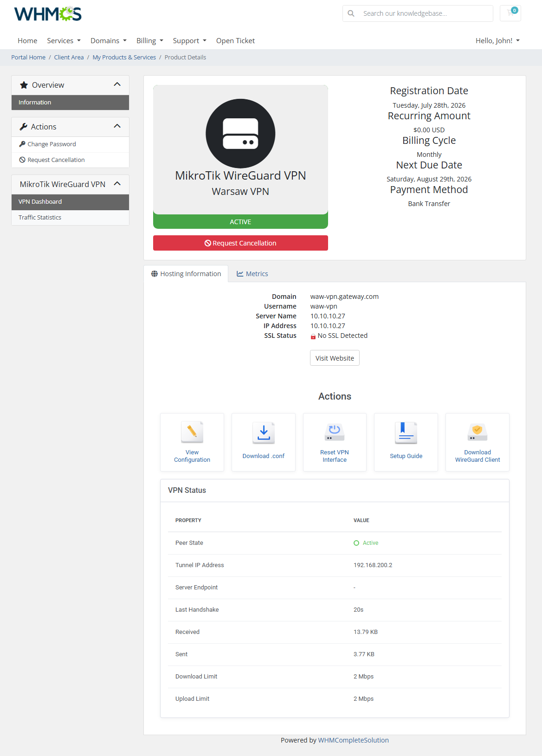Click the MikroTik WireGuard VPN server icon
The image size is (542, 756).
tap(240, 134)
